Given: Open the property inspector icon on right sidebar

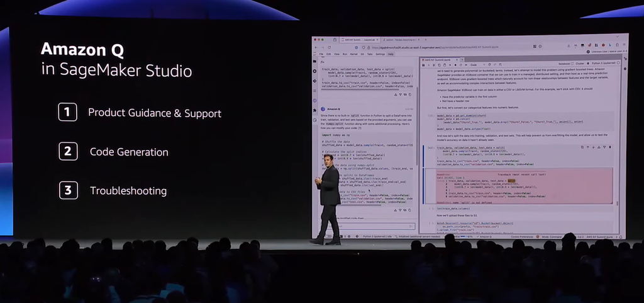Looking at the screenshot, I should click(626, 59).
